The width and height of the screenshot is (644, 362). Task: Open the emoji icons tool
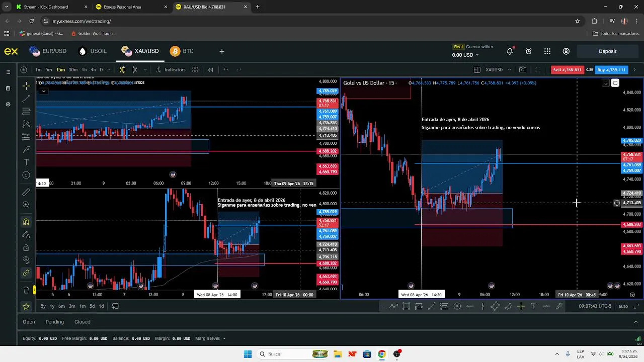click(x=26, y=175)
